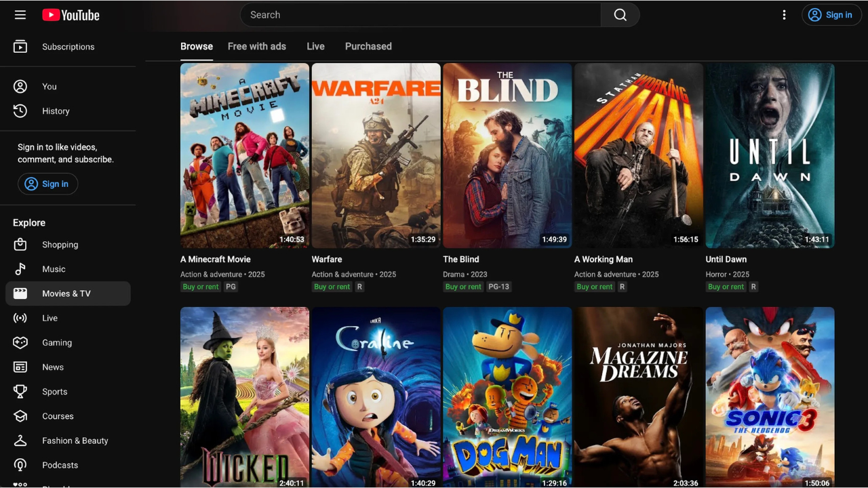868x488 pixels.
Task: Open the Wicked movie poster
Action: 245,397
